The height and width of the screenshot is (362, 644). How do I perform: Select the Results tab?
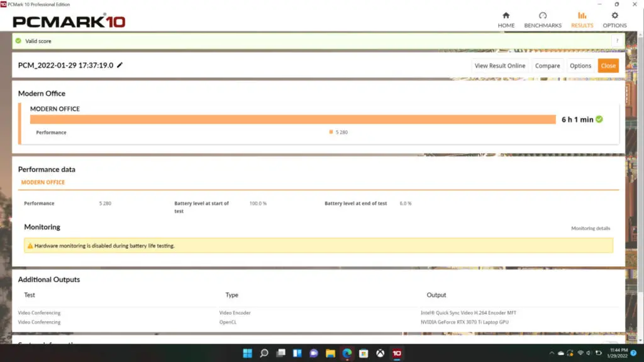pyautogui.click(x=582, y=19)
